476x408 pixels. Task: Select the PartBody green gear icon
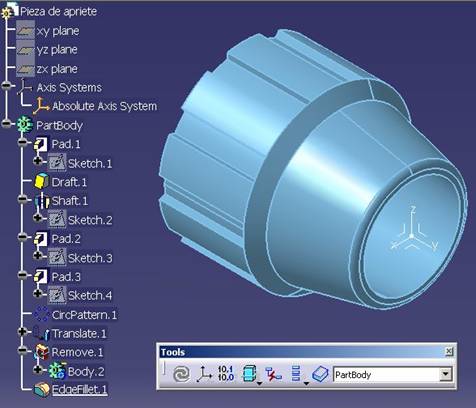pos(25,125)
